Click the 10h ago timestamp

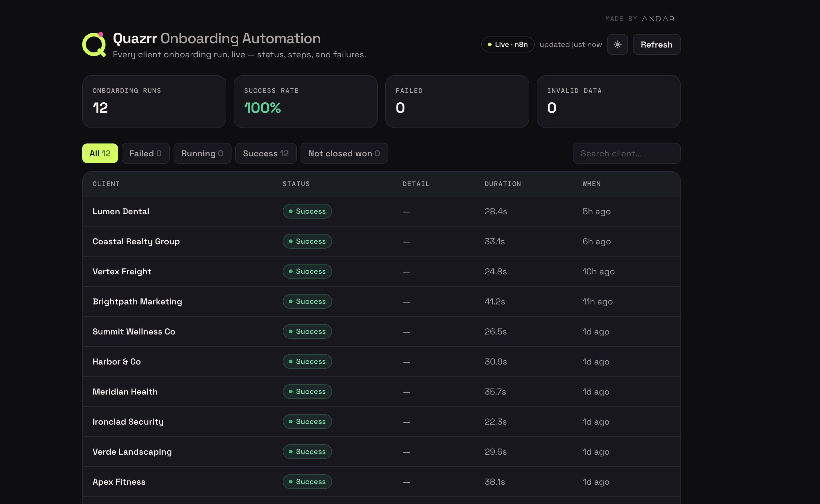[x=599, y=271]
